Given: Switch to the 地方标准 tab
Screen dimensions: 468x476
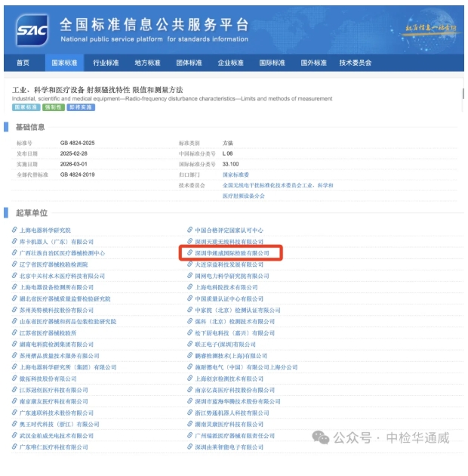Looking at the screenshot, I should (x=147, y=63).
